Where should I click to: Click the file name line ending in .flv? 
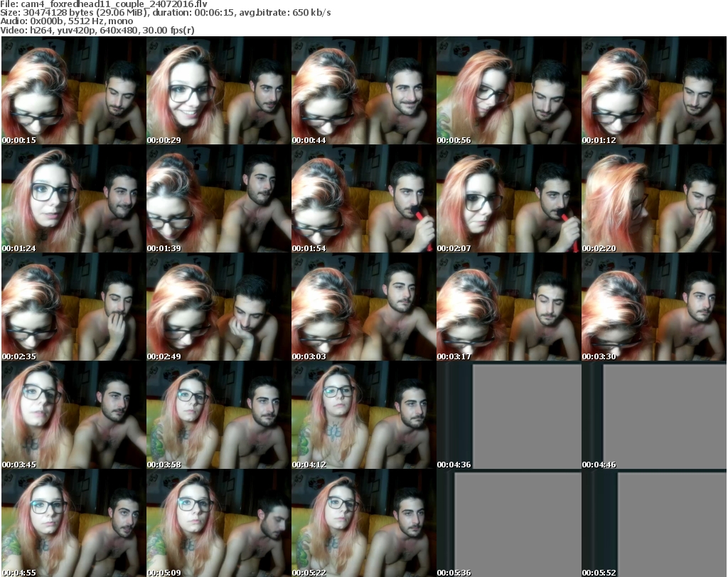104,4
